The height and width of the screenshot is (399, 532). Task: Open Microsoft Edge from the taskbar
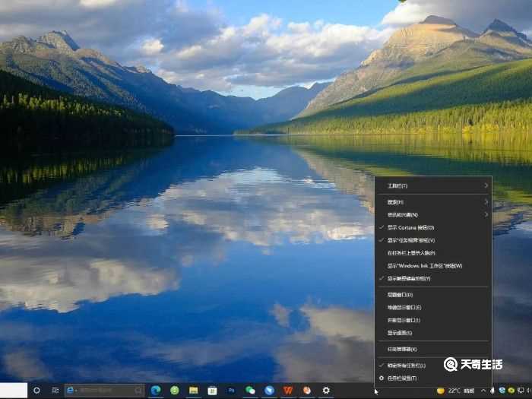click(156, 390)
